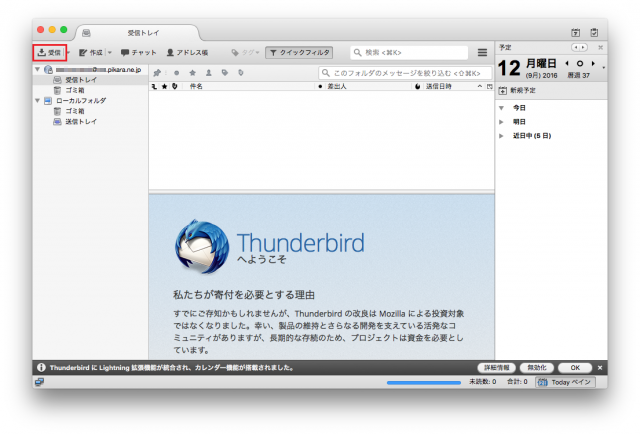Viewport: 640px width, 435px height.
Task: Click the star column header icon
Action: pyautogui.click(x=164, y=87)
